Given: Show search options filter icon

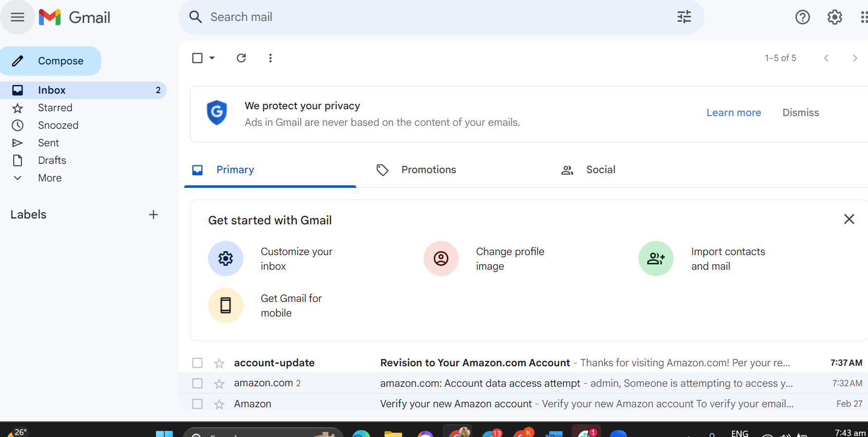Looking at the screenshot, I should [x=684, y=17].
